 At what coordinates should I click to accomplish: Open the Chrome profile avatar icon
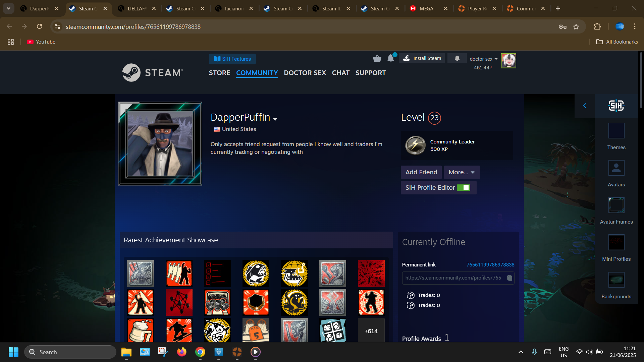click(x=620, y=26)
